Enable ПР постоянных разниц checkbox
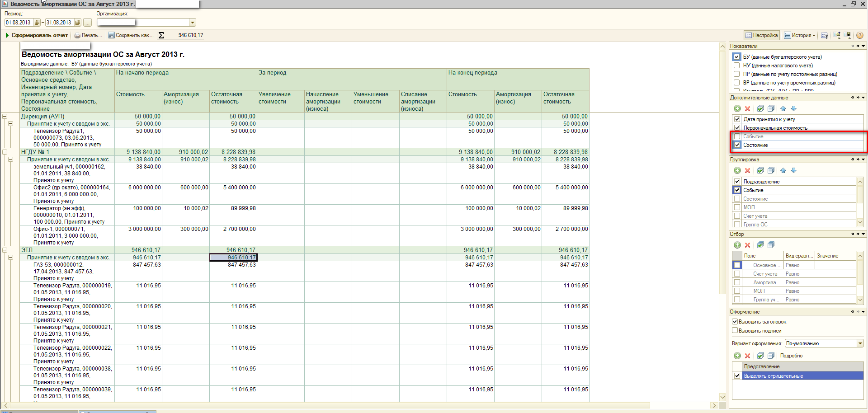The height and width of the screenshot is (413, 868). (x=736, y=74)
